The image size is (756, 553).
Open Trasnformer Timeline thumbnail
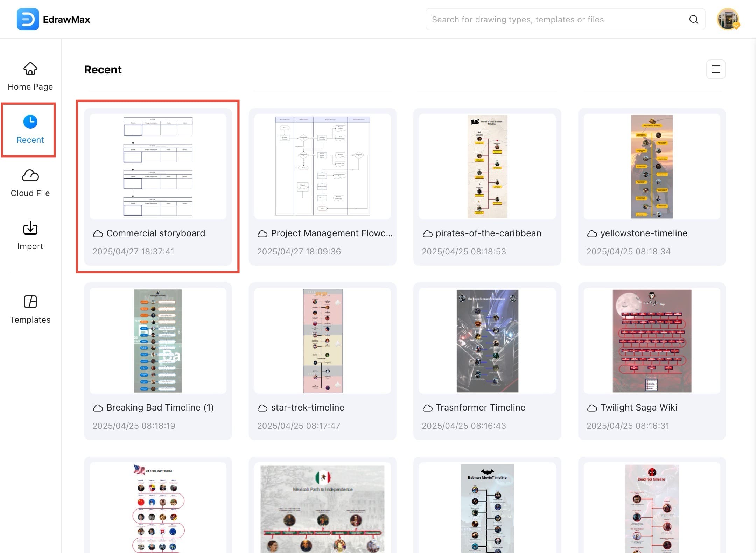[x=487, y=341]
